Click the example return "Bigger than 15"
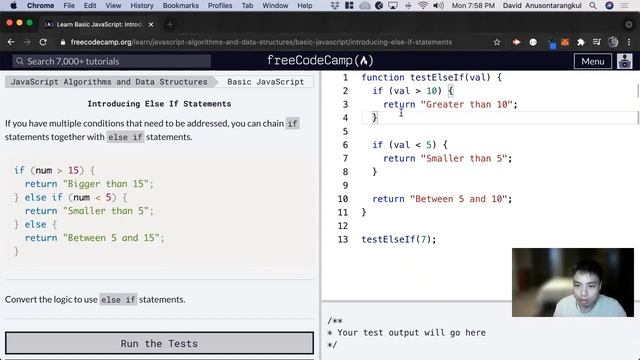 pos(89,184)
